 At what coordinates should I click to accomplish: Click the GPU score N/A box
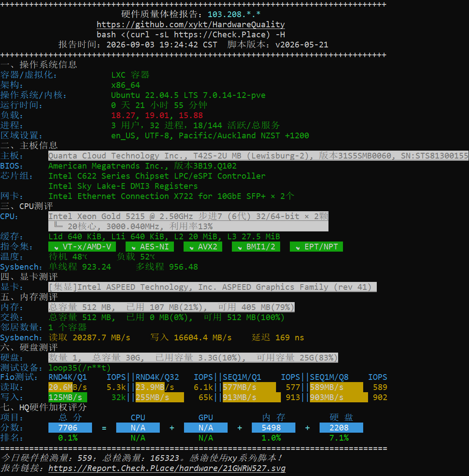tap(206, 427)
